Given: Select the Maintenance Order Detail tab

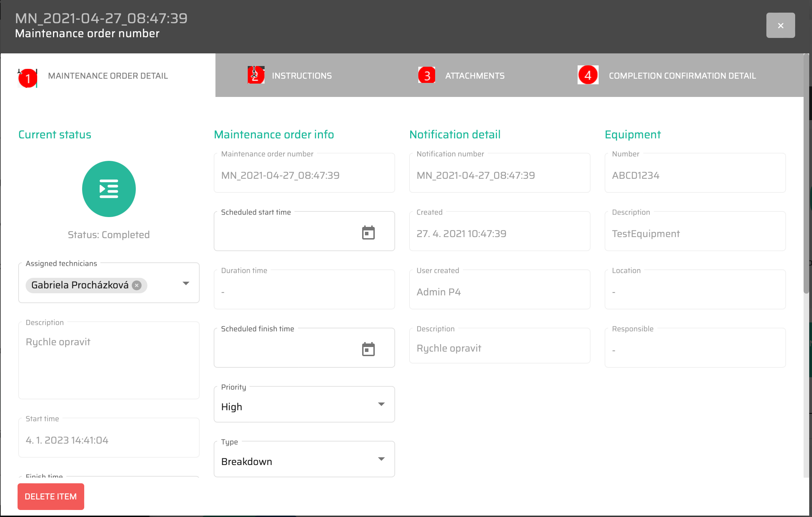Looking at the screenshot, I should click(108, 76).
